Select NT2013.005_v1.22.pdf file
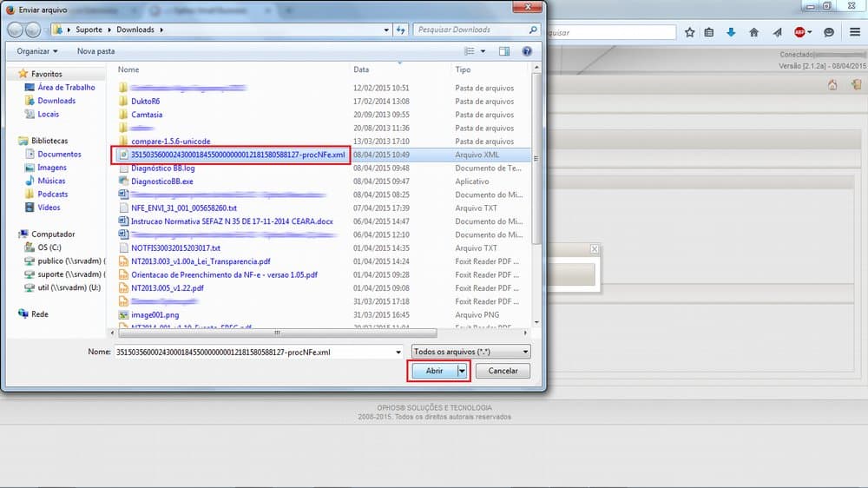 [168, 287]
